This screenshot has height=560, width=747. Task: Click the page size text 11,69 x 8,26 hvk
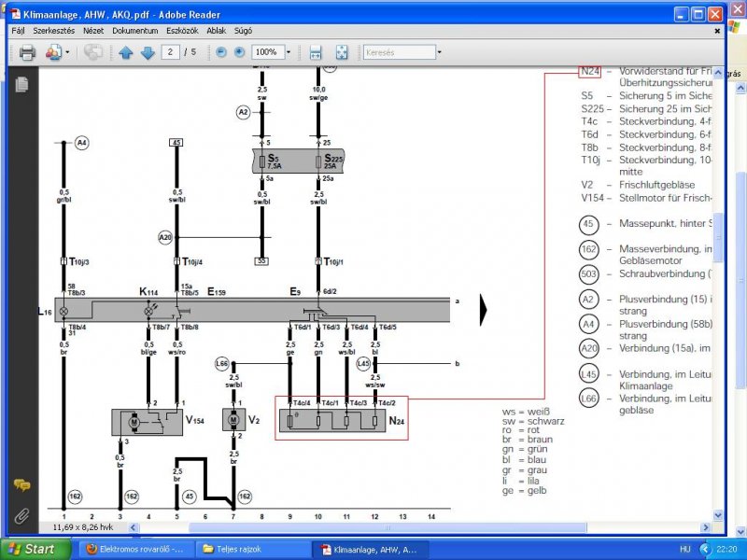(83, 527)
